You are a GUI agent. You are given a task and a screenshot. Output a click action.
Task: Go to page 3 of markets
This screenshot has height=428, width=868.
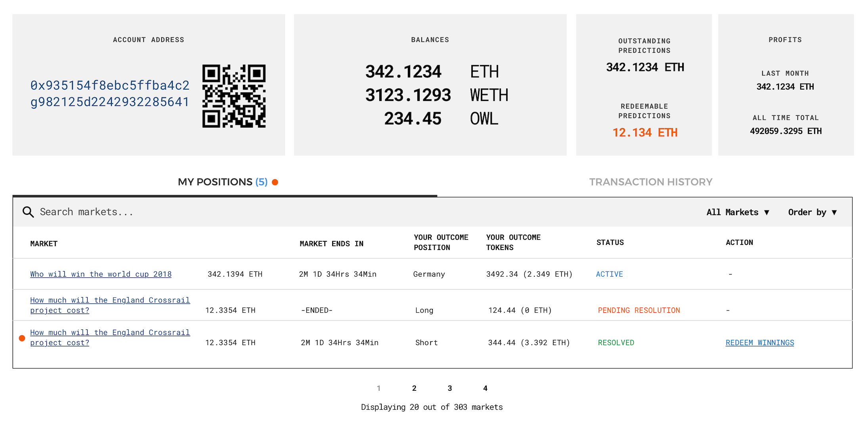tap(449, 388)
